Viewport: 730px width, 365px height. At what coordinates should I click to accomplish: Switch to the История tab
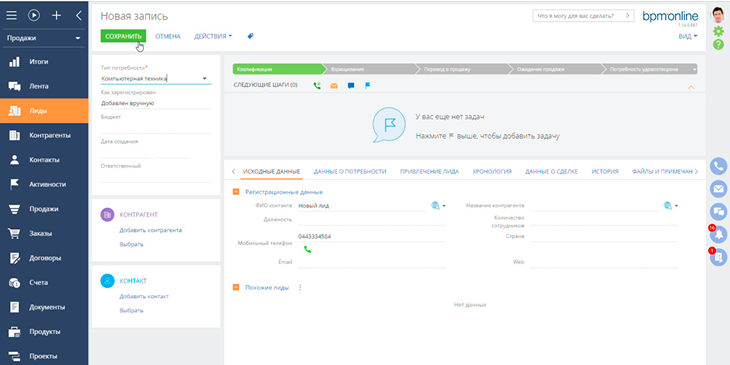605,171
